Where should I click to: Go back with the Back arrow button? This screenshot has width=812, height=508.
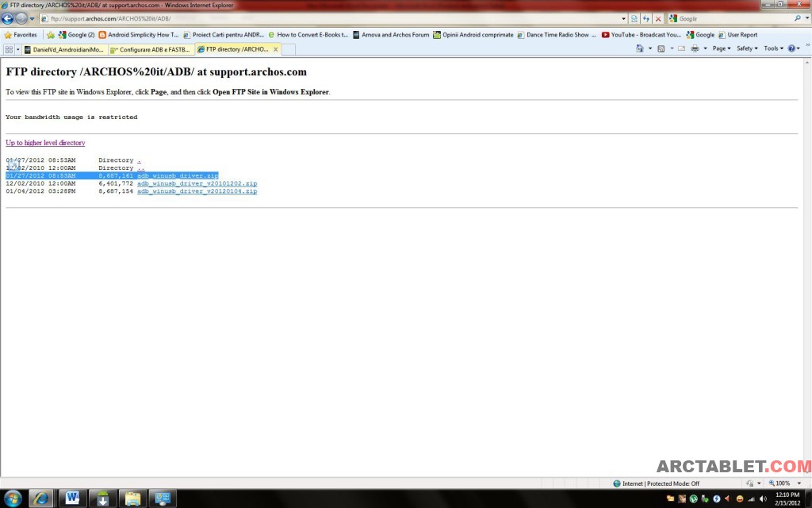pyautogui.click(x=7, y=19)
